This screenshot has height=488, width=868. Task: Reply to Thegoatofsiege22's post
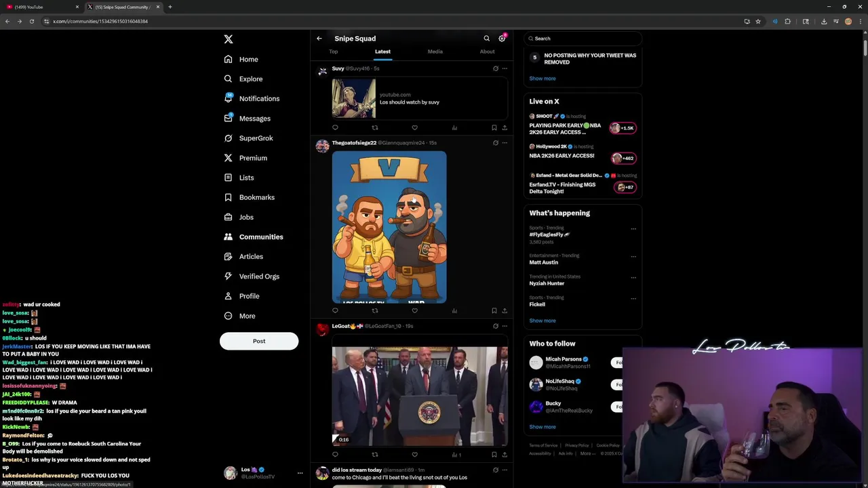335,310
